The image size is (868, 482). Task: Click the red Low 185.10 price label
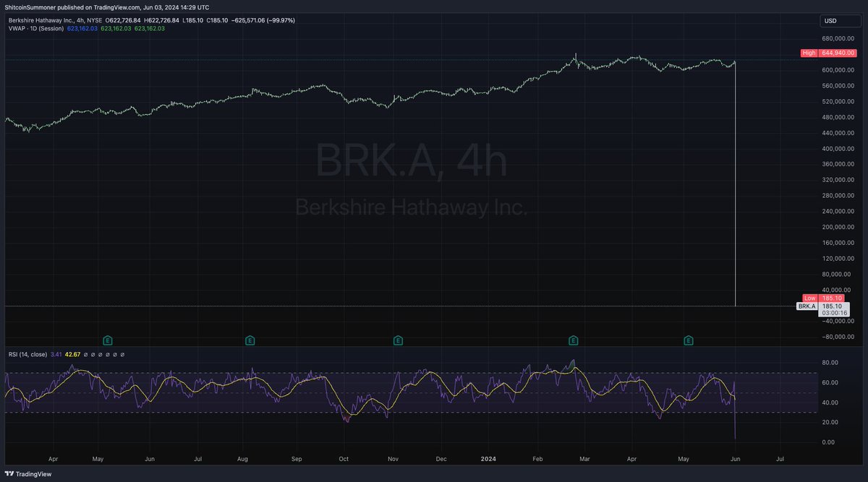click(x=824, y=298)
